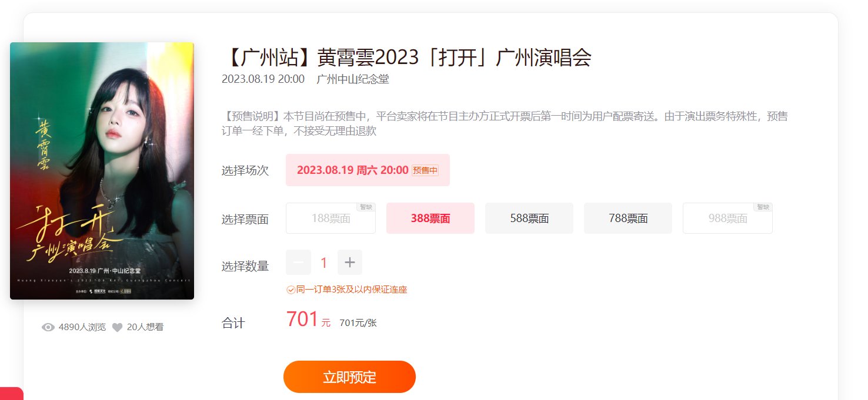The height and width of the screenshot is (400, 868).
Task: Click the 立即预定 booking button
Action: 349,377
